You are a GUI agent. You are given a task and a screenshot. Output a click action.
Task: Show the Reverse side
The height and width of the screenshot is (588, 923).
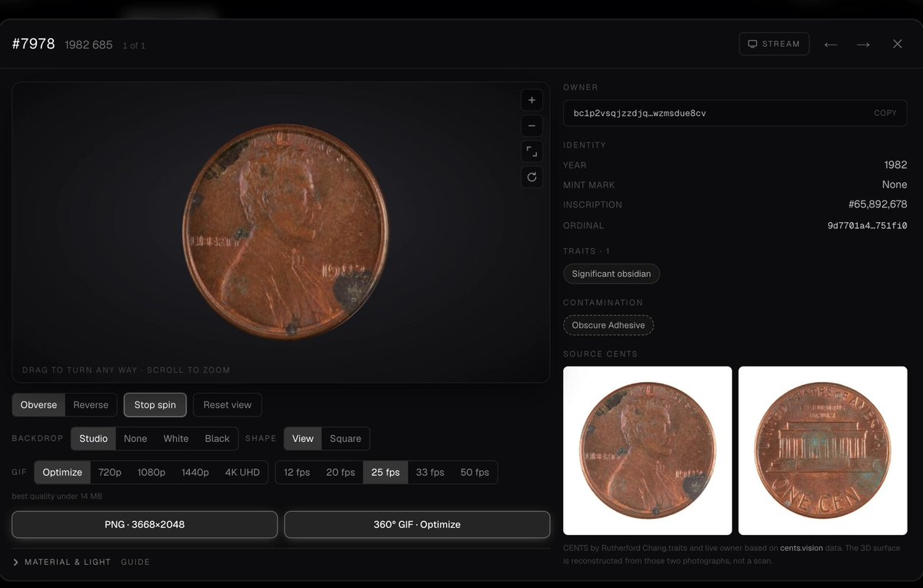[91, 405]
